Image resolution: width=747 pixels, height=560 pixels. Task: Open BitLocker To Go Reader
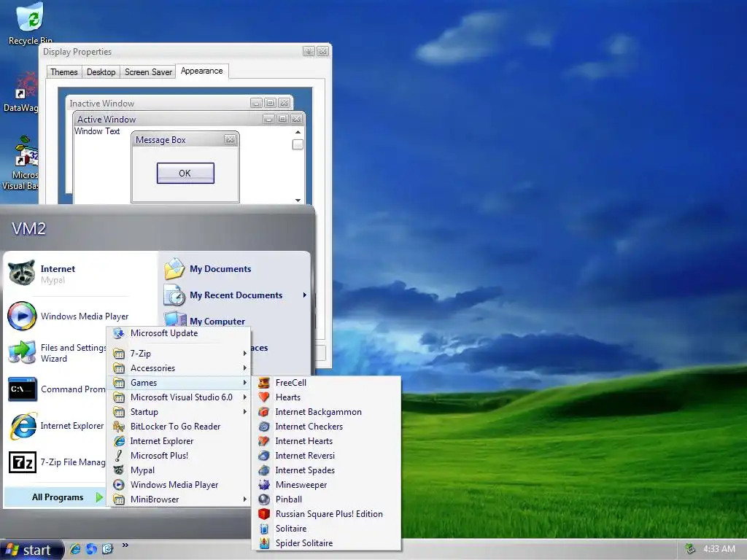click(180, 426)
